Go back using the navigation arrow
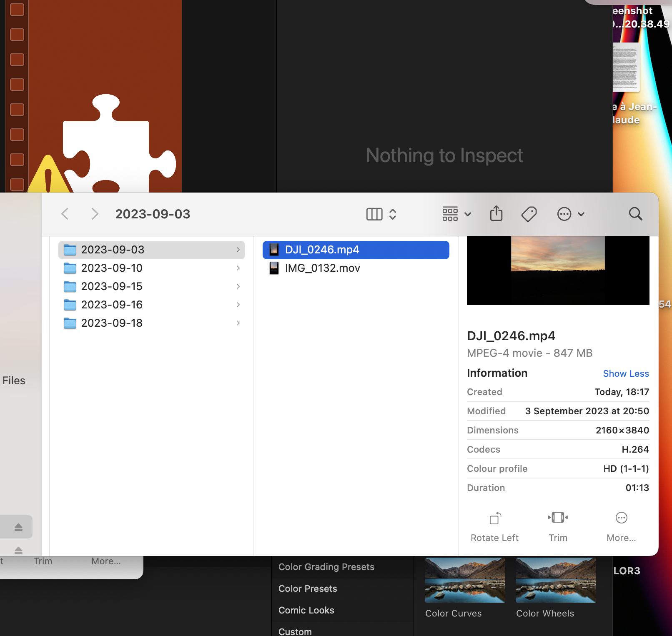The width and height of the screenshot is (672, 636). 65,214
